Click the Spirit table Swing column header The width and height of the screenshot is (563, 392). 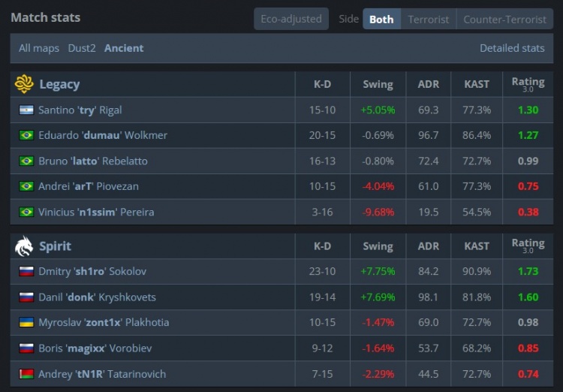click(x=378, y=246)
